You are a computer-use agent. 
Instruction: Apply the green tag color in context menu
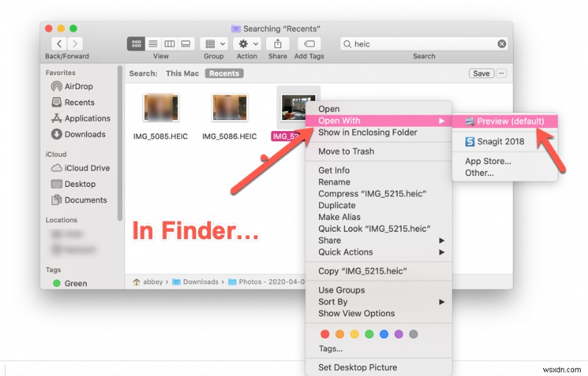point(369,334)
